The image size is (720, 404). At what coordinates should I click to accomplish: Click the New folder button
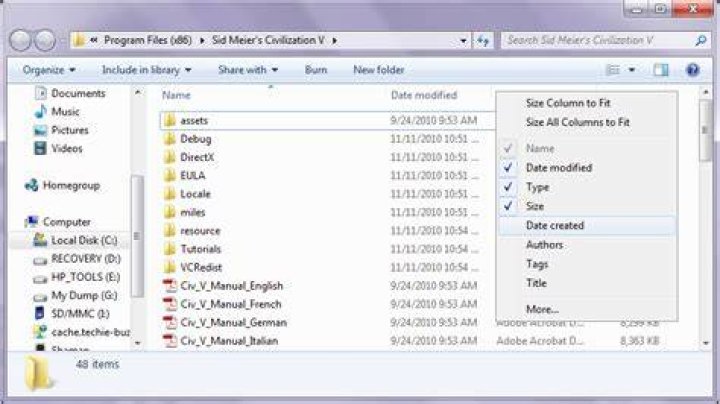click(x=379, y=70)
